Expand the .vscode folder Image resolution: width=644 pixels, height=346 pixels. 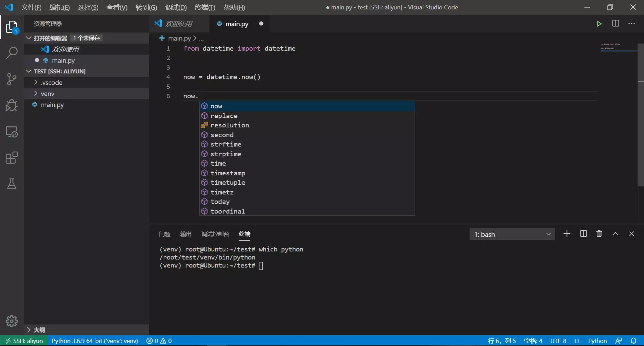[87, 82]
